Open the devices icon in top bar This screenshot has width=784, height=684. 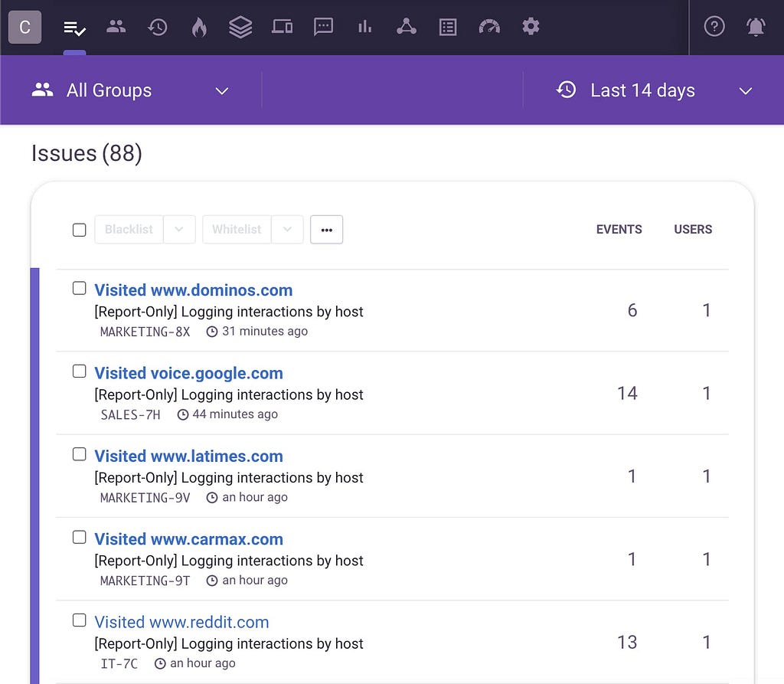click(x=282, y=27)
